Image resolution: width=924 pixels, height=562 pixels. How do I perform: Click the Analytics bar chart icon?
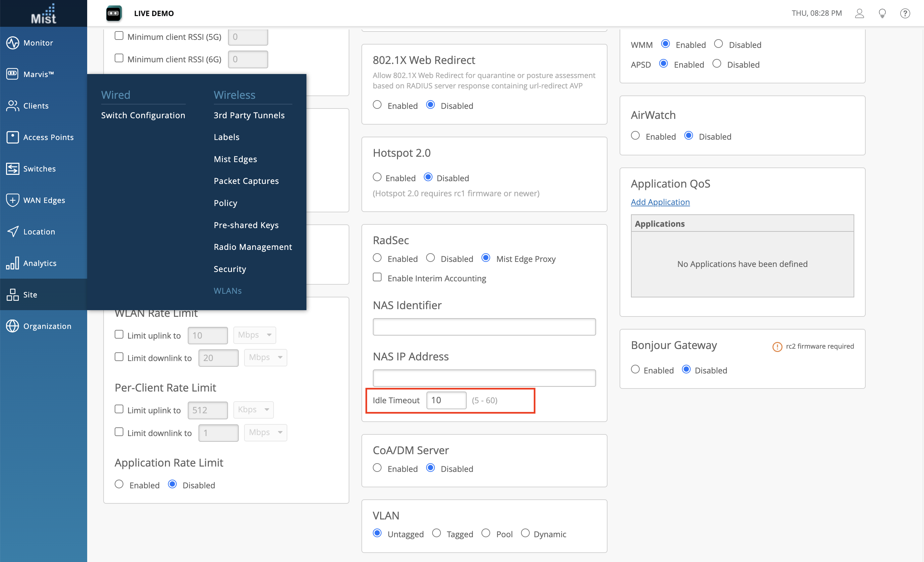point(12,263)
